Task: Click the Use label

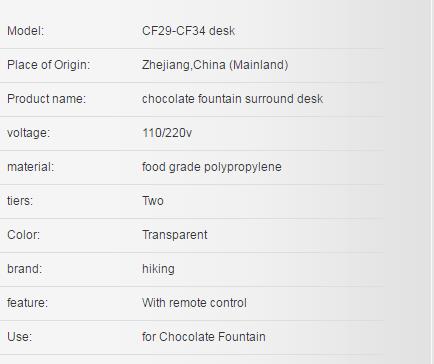Action: pyautogui.click(x=20, y=337)
